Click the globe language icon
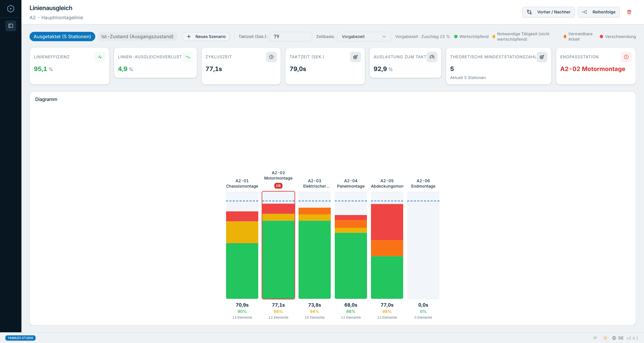Viewport: 644px width, 343px height. [614, 338]
